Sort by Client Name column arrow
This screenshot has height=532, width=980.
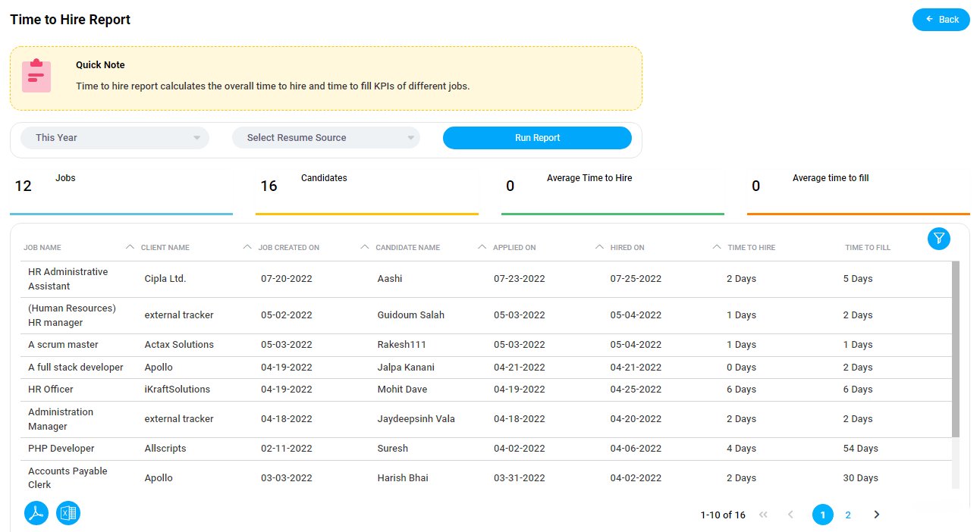(247, 247)
